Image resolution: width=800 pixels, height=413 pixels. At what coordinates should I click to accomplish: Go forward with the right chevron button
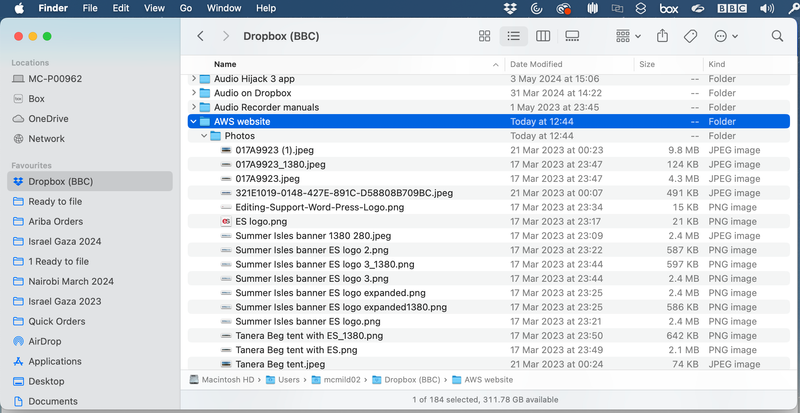click(x=226, y=36)
